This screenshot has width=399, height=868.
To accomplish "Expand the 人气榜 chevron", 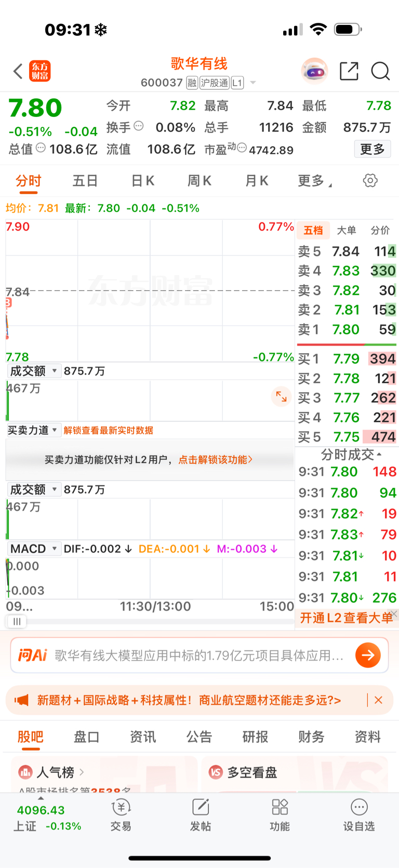I will pos(82,772).
